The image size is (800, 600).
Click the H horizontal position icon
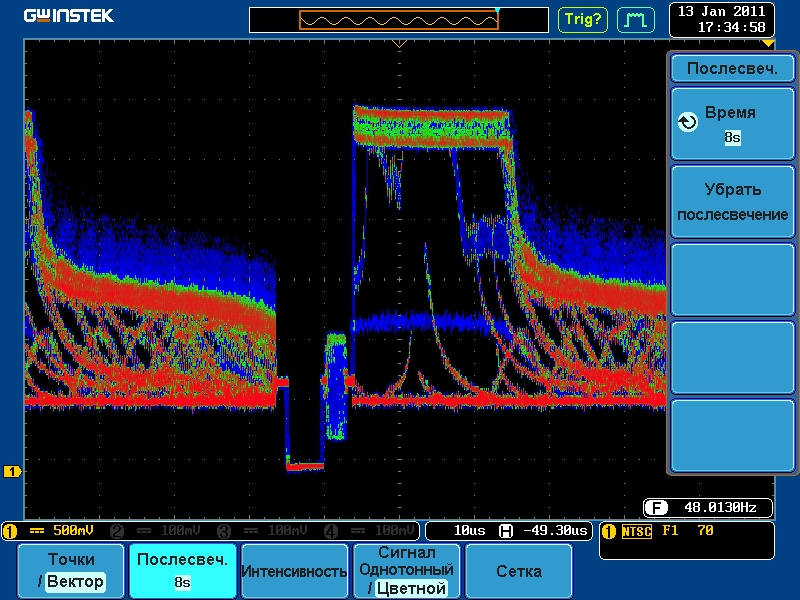[x=505, y=530]
